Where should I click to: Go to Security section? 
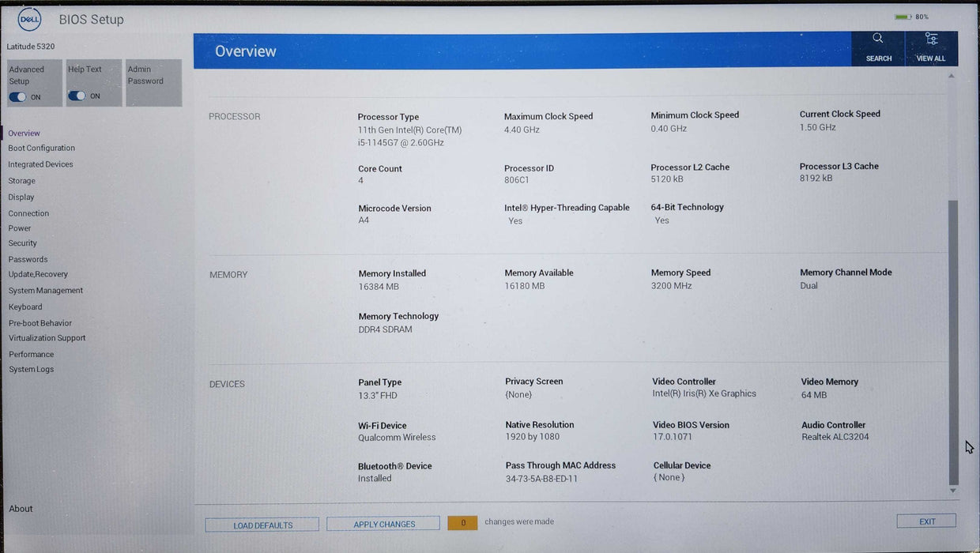(23, 243)
